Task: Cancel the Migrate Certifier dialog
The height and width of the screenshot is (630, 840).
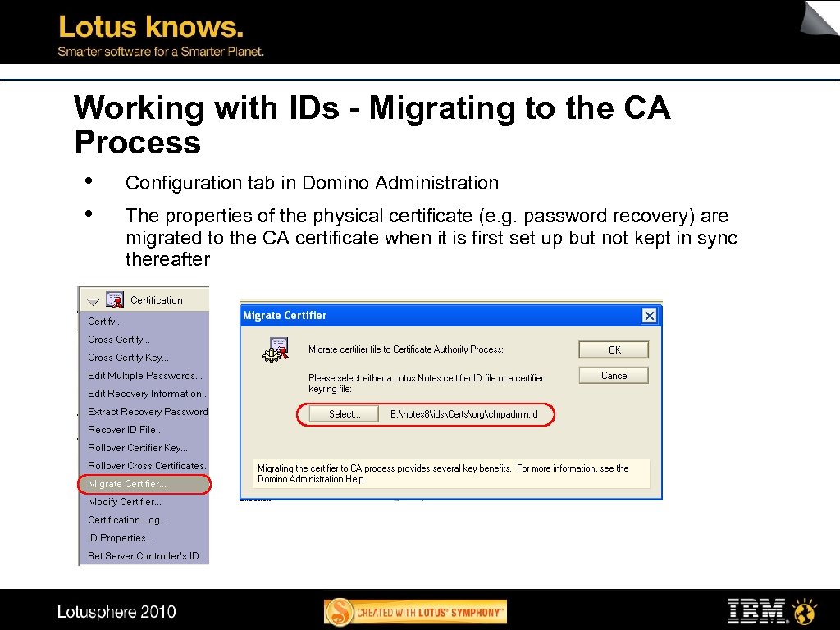Action: tap(613, 375)
